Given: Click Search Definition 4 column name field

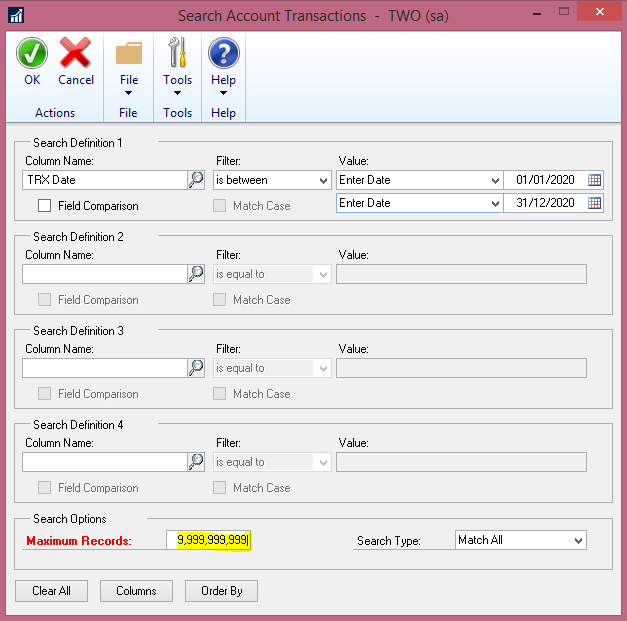Looking at the screenshot, I should pyautogui.click(x=105, y=462).
